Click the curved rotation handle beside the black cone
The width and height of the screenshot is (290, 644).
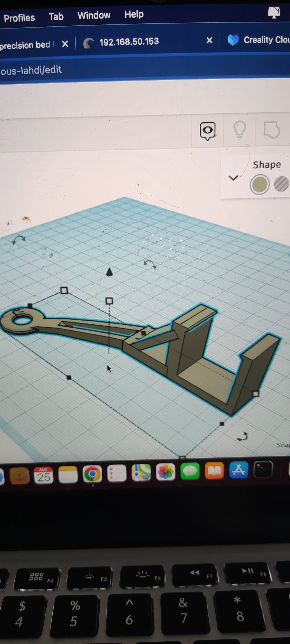pyautogui.click(x=150, y=264)
